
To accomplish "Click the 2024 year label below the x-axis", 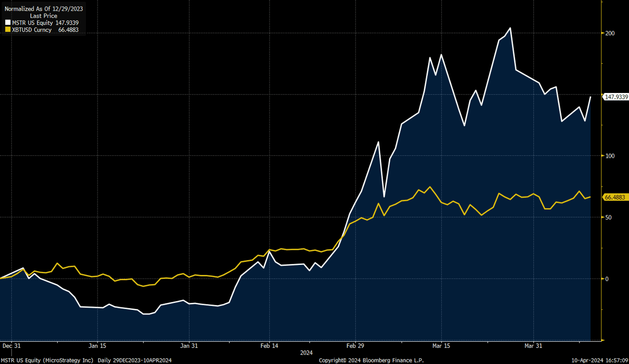I will point(306,352).
